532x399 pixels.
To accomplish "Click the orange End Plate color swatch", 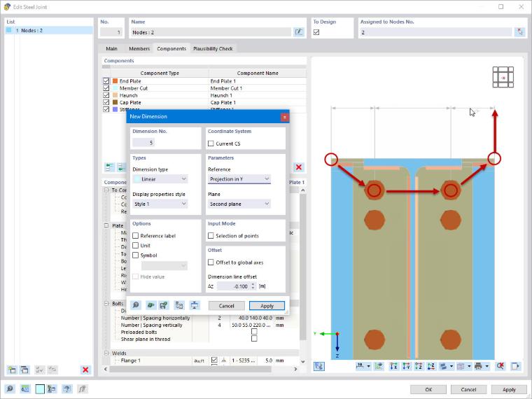I will coord(115,81).
